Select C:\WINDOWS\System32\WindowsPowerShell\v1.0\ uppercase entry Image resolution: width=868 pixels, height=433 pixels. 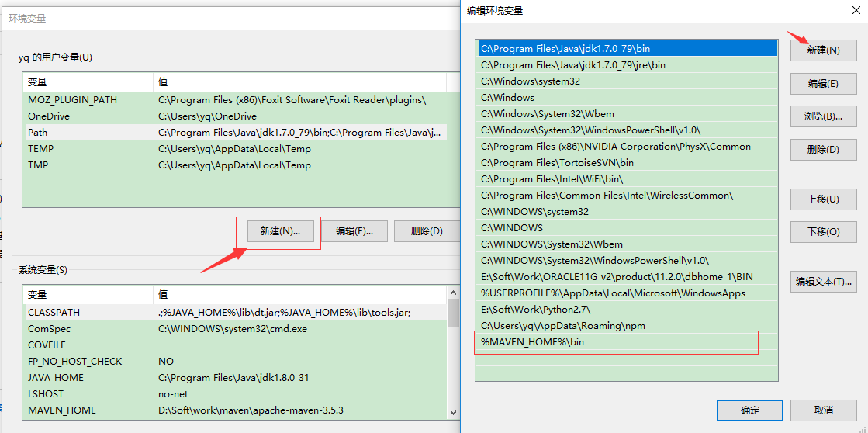[x=628, y=260]
